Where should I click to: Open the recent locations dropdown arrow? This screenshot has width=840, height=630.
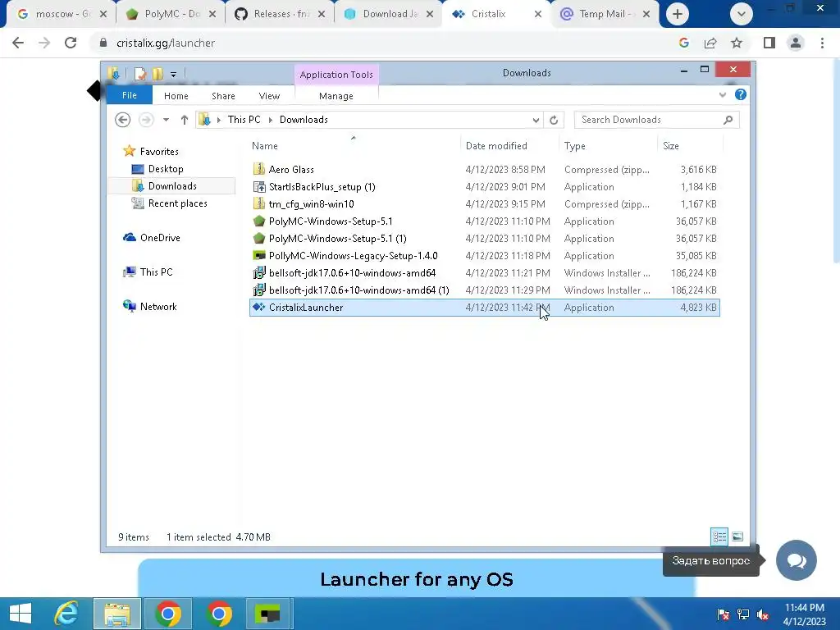(166, 120)
